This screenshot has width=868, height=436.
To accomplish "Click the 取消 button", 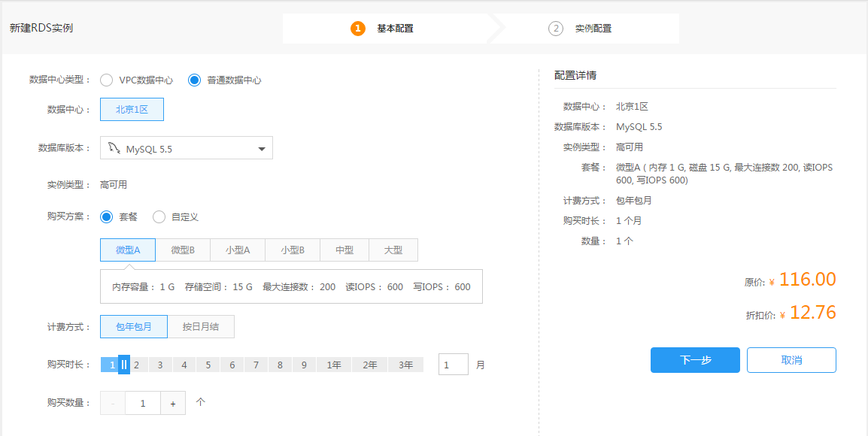I will tap(791, 360).
